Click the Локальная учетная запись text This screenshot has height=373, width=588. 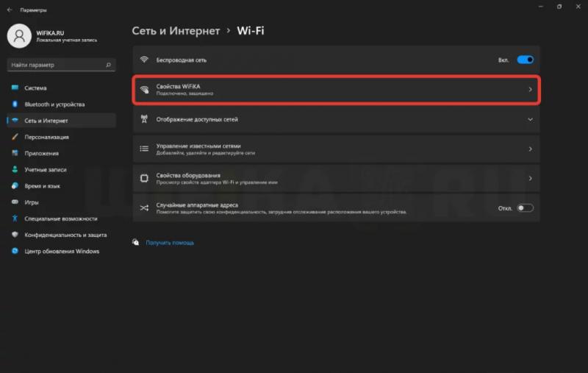pyautogui.click(x=66, y=40)
